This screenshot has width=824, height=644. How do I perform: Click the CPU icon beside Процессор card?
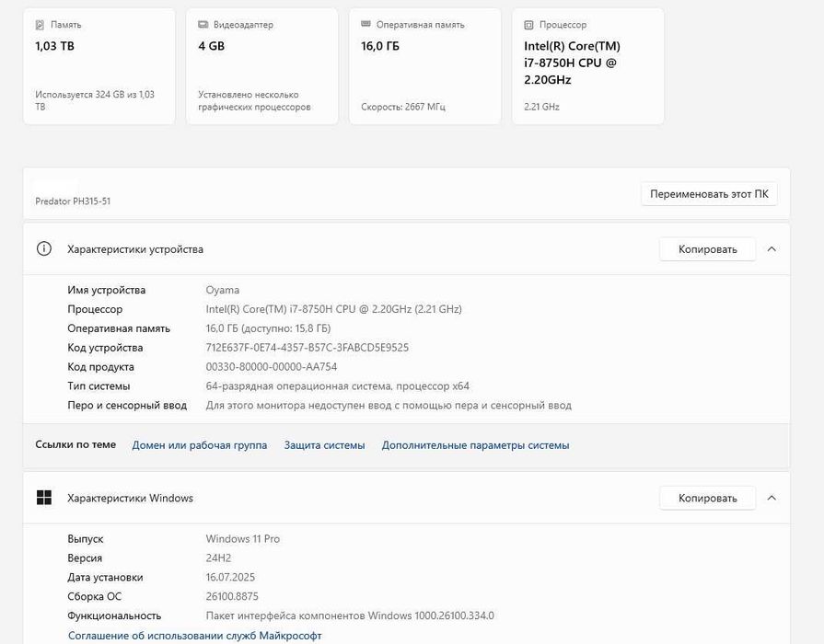point(528,25)
